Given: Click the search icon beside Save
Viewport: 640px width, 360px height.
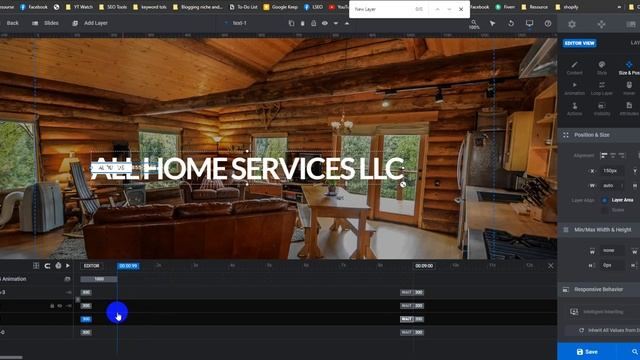Looking at the screenshot, I should click(634, 351).
